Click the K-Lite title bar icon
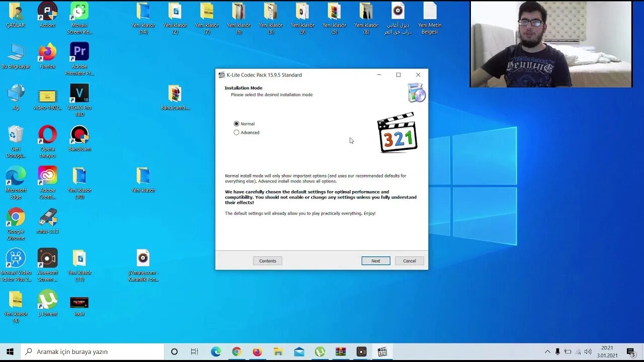The width and height of the screenshot is (644, 362). pos(221,75)
